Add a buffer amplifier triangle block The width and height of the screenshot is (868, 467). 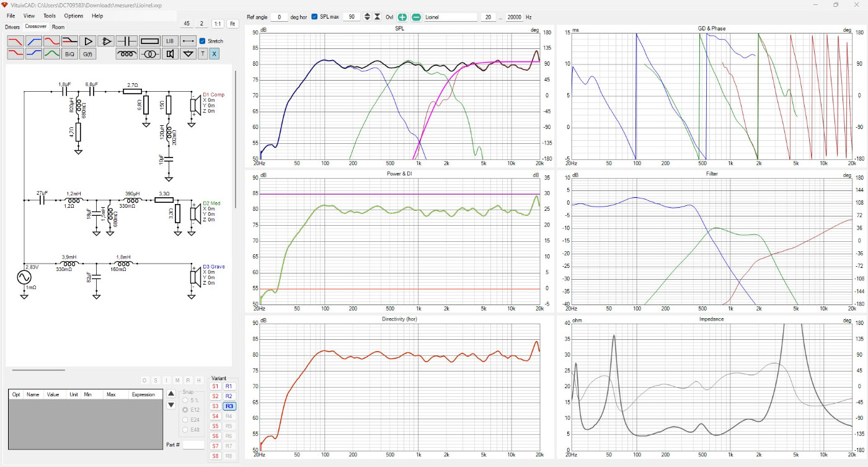click(x=87, y=41)
